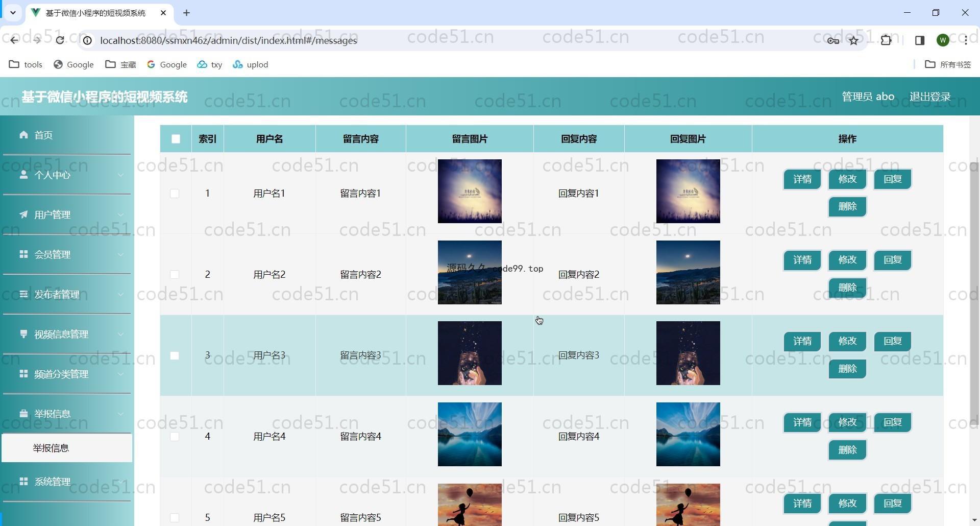
Task: Click the grid icon beside 会员管理
Action: (23, 254)
